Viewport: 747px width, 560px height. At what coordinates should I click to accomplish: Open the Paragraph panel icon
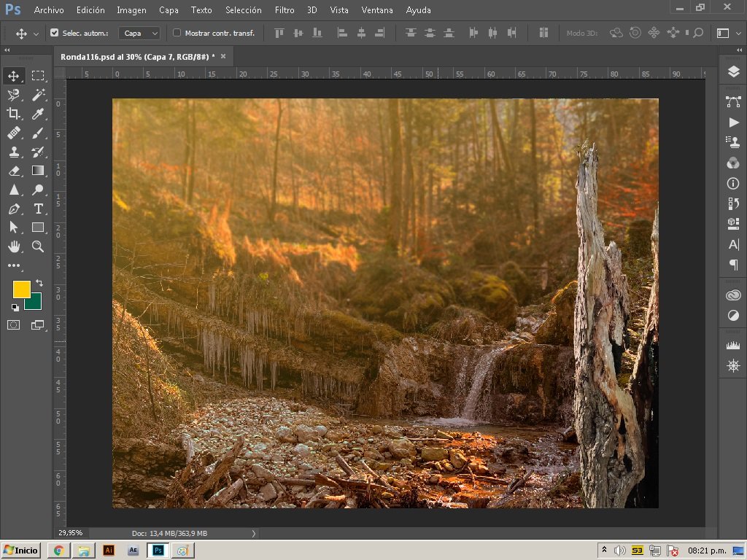[x=733, y=265]
